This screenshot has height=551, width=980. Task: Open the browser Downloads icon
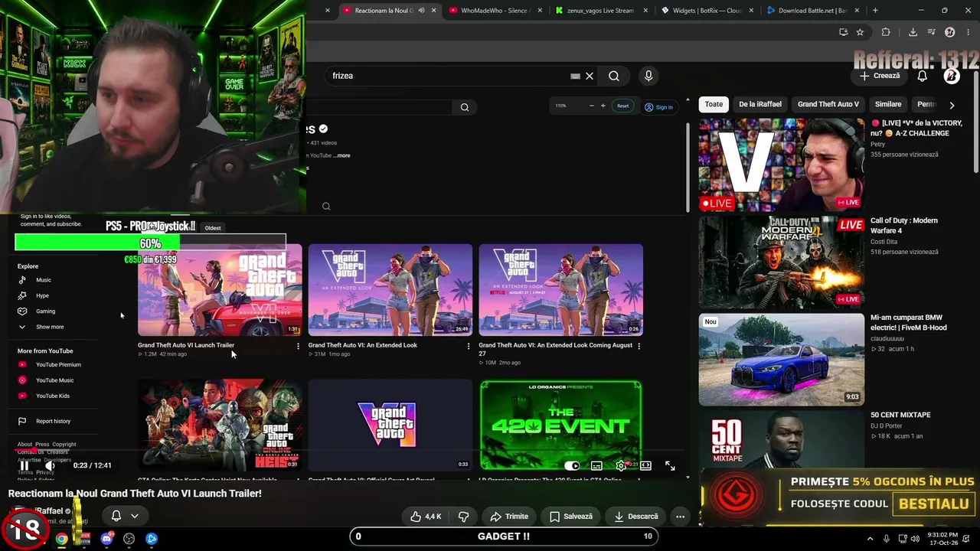pos(913,32)
